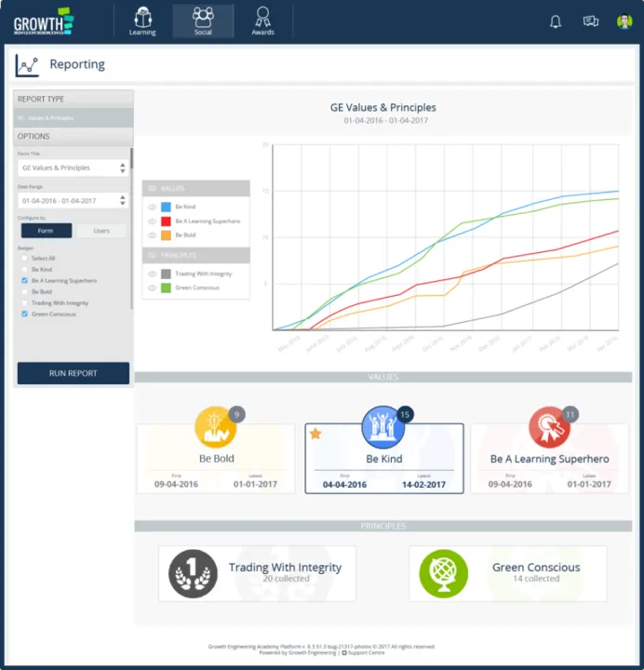Image resolution: width=644 pixels, height=670 pixels.
Task: Click the user profile avatar
Action: tap(624, 21)
